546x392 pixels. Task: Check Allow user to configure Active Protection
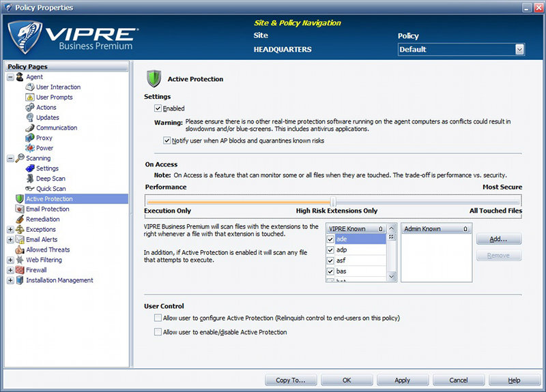158,318
